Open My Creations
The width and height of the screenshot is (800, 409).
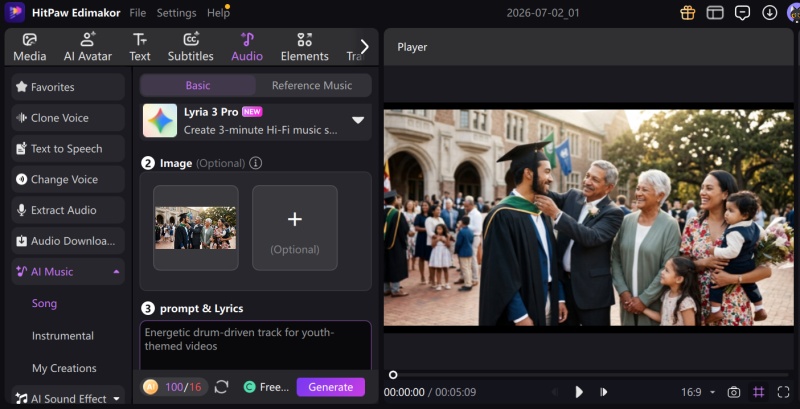[x=64, y=368]
